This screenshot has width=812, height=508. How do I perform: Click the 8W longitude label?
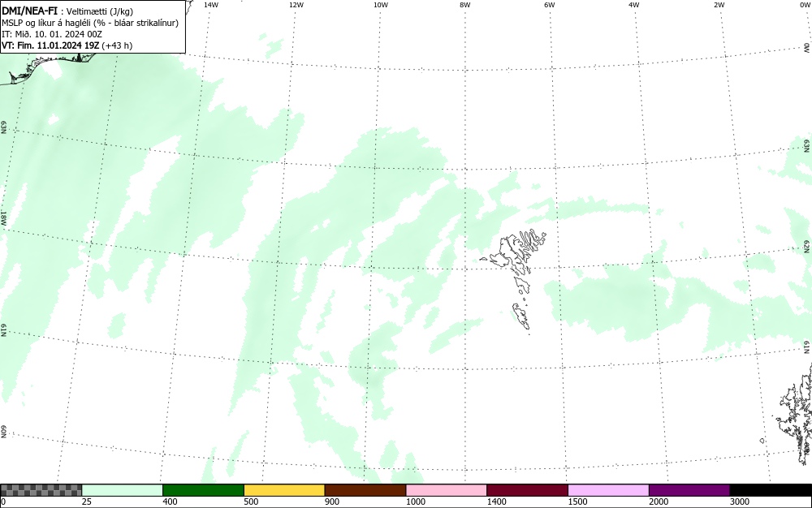[465, 5]
